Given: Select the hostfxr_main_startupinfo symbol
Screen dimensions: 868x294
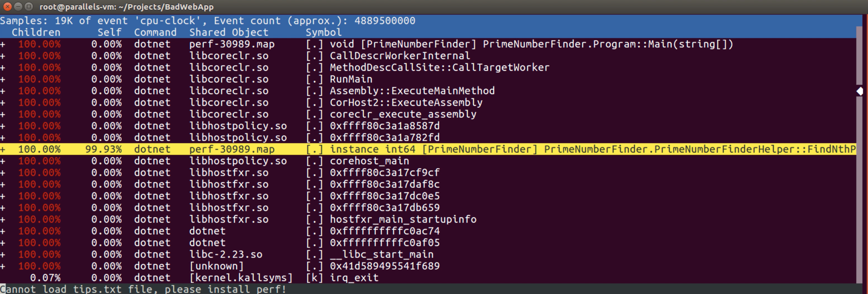Looking at the screenshot, I should point(403,220).
